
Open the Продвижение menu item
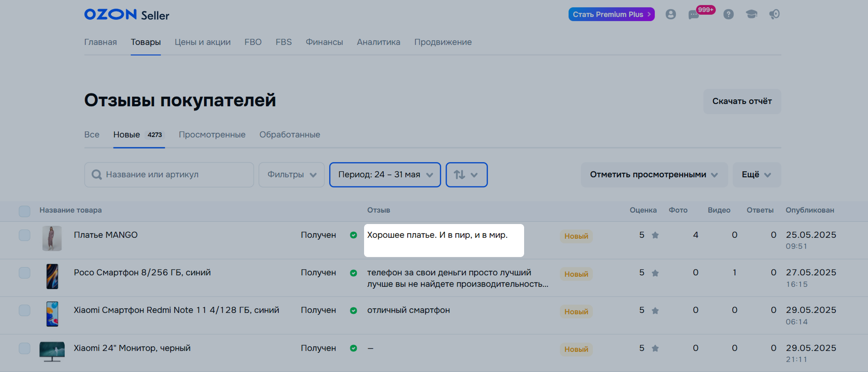tap(443, 42)
